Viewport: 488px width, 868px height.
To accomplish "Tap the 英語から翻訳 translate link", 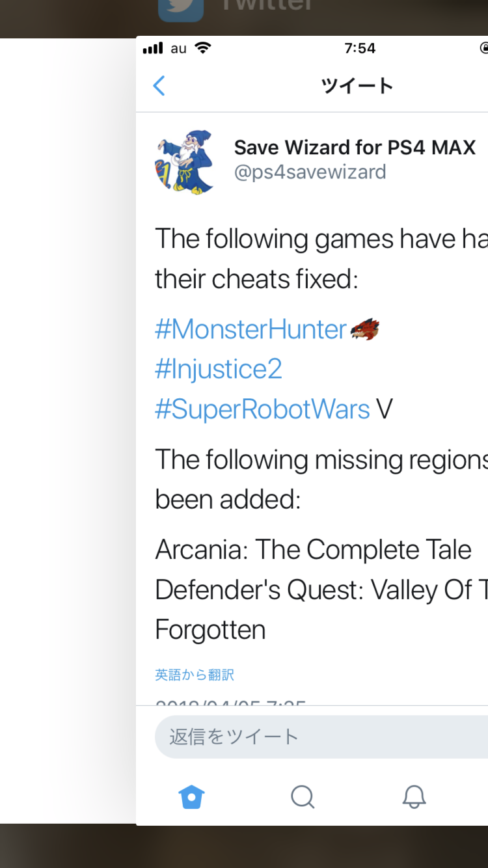I will [x=195, y=675].
